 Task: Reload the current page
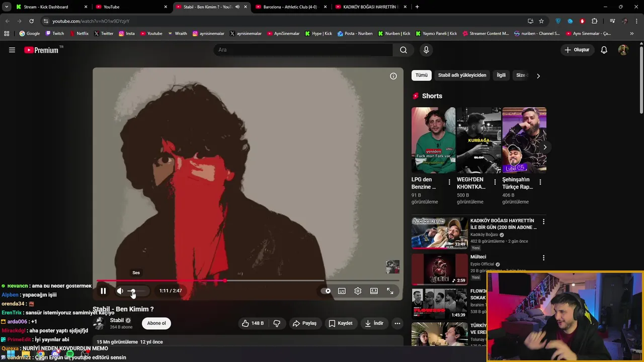click(31, 21)
